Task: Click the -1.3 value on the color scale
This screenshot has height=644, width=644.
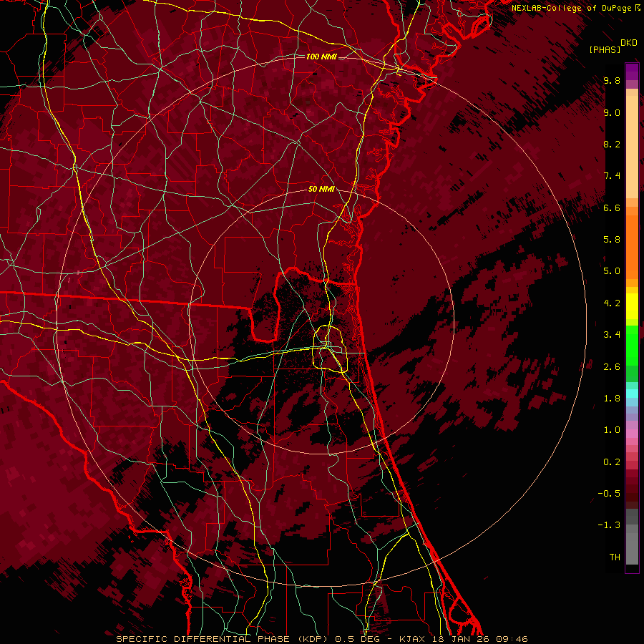Action: coord(609,525)
